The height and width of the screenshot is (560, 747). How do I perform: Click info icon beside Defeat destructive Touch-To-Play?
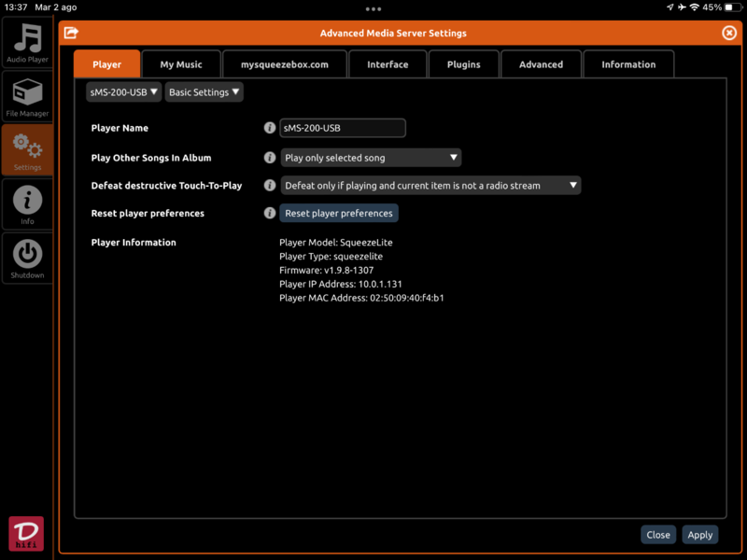270,186
